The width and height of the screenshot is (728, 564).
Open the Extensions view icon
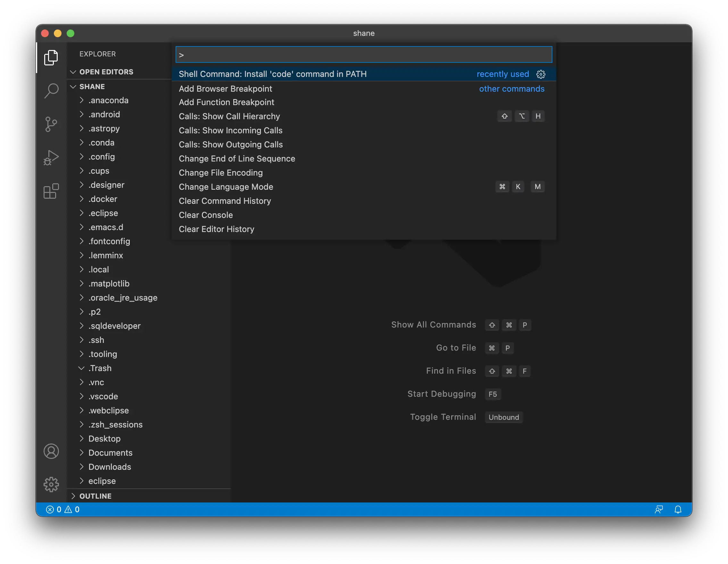click(x=51, y=191)
